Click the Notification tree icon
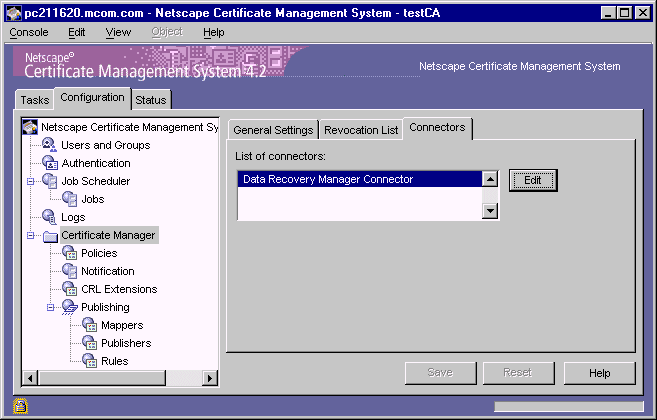The height and width of the screenshot is (420, 657). pos(70,271)
